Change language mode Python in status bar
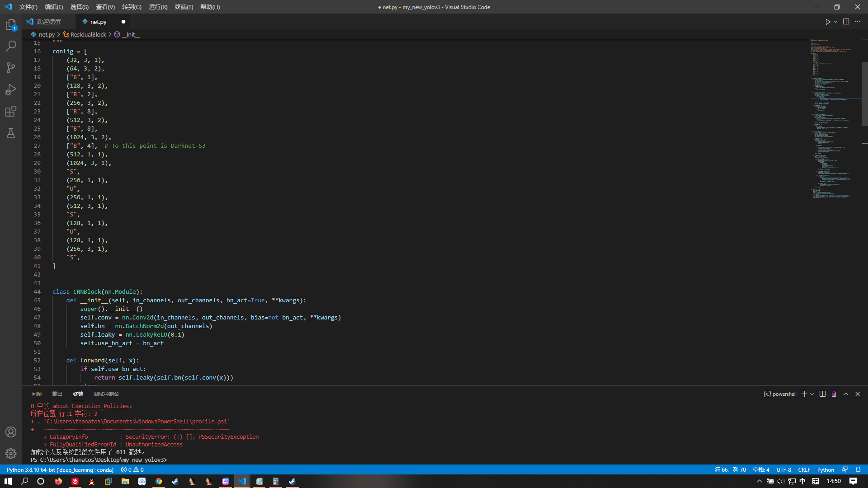 [x=826, y=469]
